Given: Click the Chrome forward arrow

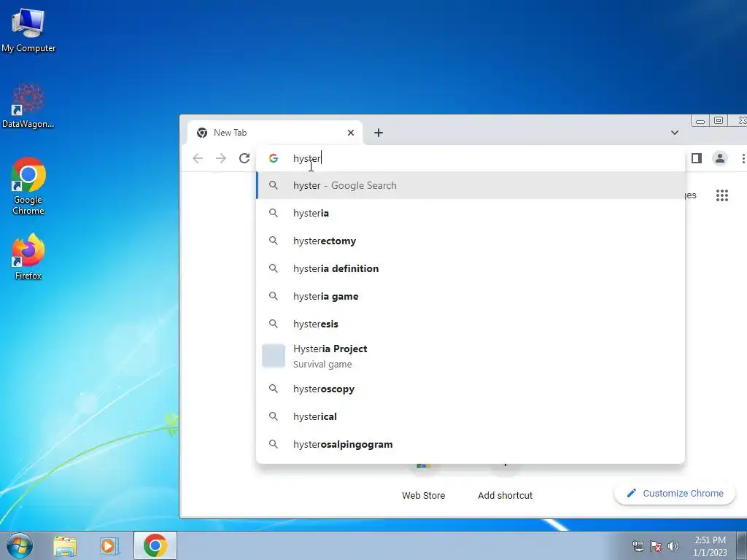Looking at the screenshot, I should click(221, 158).
